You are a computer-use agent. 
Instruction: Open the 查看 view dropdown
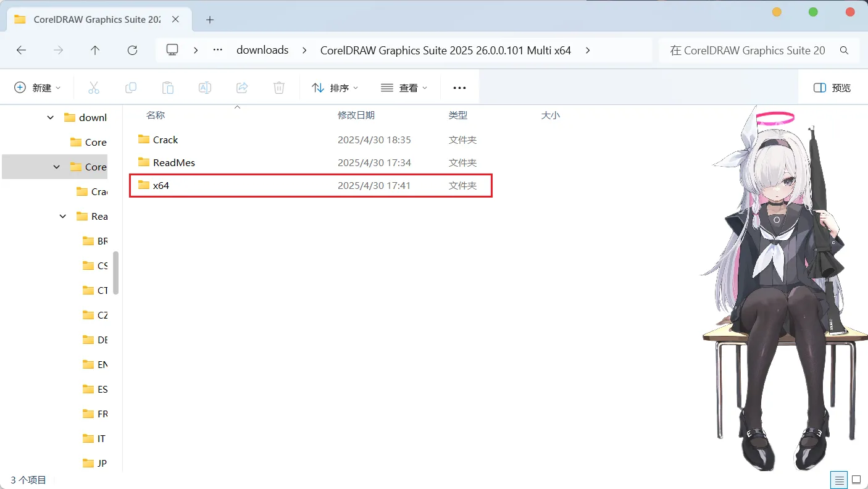[404, 88]
